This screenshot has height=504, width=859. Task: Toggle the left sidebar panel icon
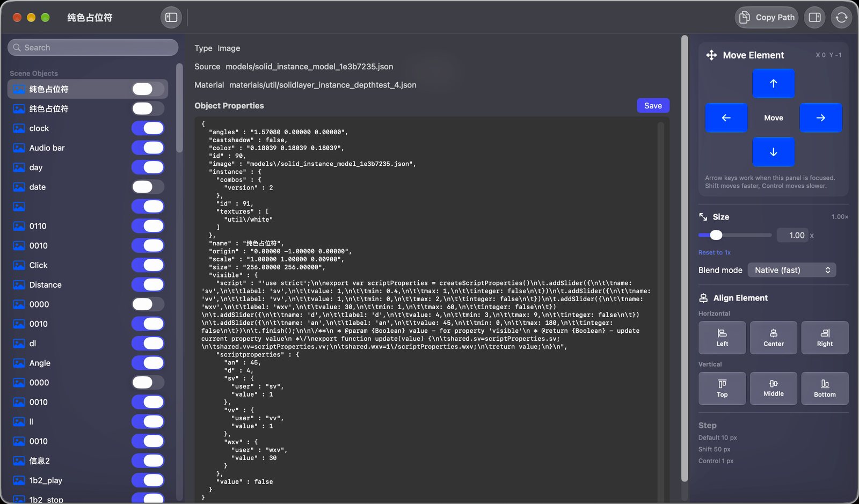(171, 17)
